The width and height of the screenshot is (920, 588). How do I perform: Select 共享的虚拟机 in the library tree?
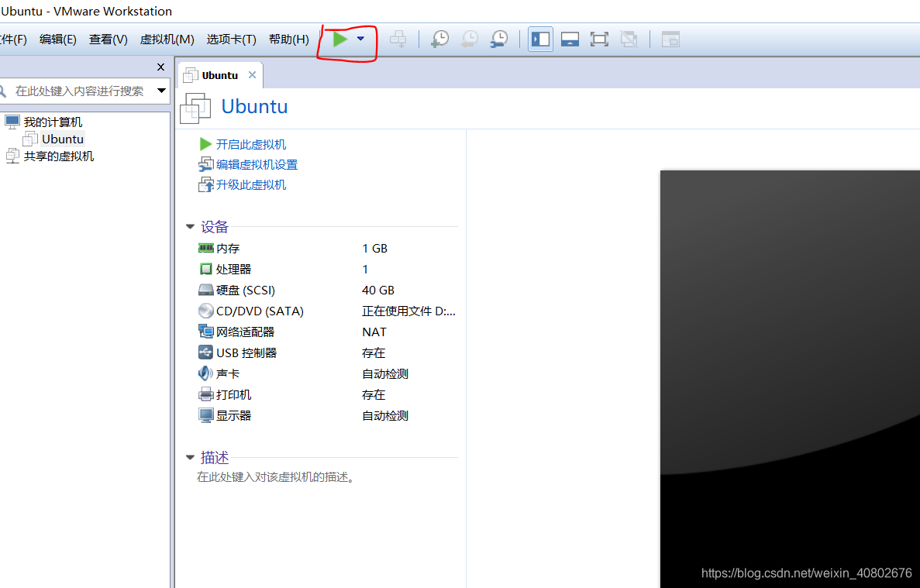coord(59,156)
